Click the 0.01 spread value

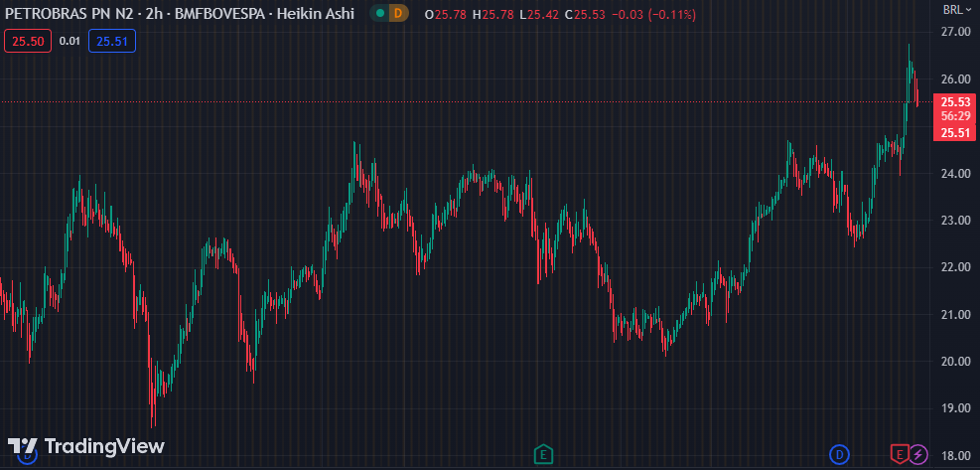pyautogui.click(x=70, y=42)
